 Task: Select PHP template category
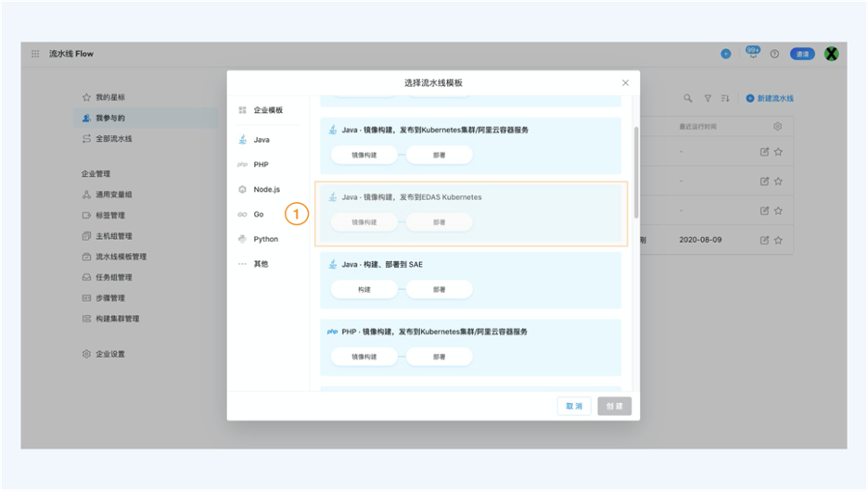pos(262,165)
